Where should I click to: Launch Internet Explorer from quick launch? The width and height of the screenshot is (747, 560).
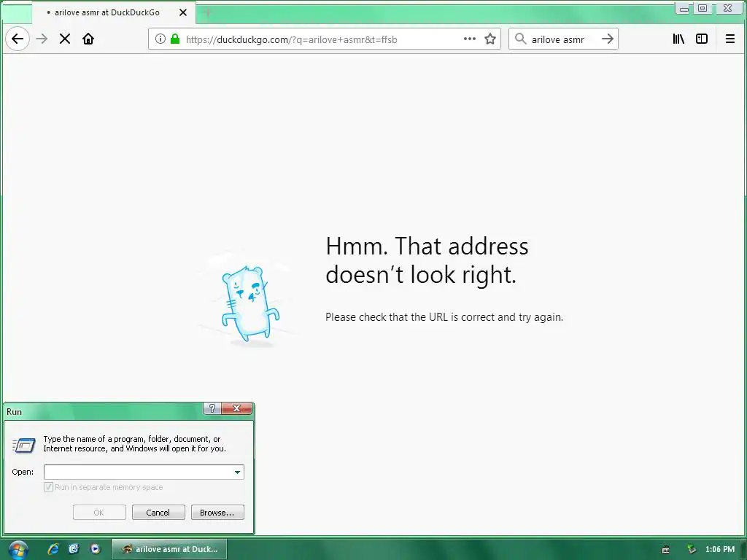click(54, 549)
